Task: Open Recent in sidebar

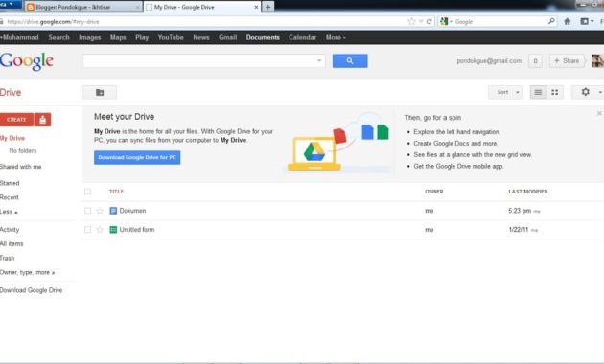Action: (x=10, y=197)
